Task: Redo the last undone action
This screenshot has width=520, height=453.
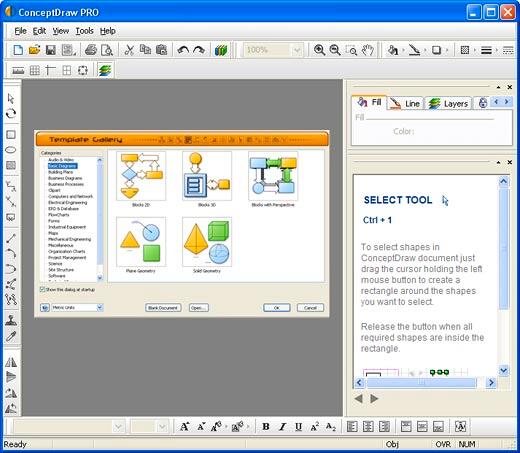Action: click(199, 50)
